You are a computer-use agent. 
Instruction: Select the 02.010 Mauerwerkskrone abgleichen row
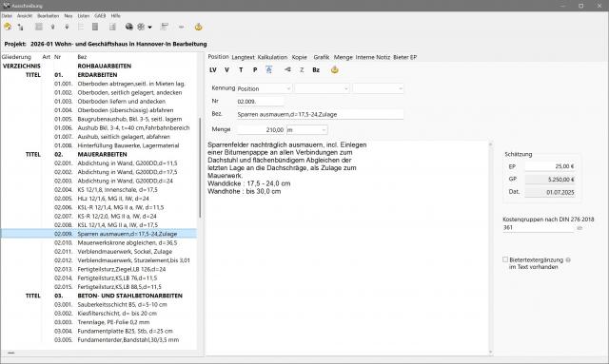99,243
